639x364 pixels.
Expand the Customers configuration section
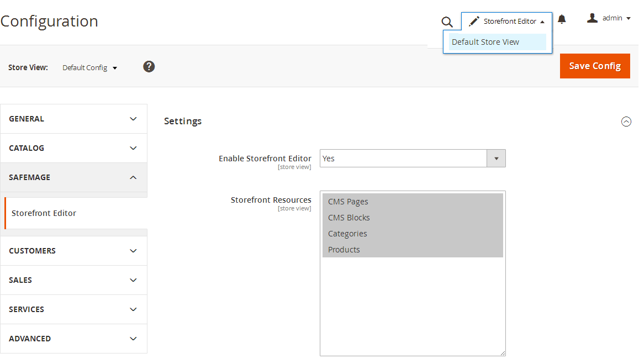point(73,251)
